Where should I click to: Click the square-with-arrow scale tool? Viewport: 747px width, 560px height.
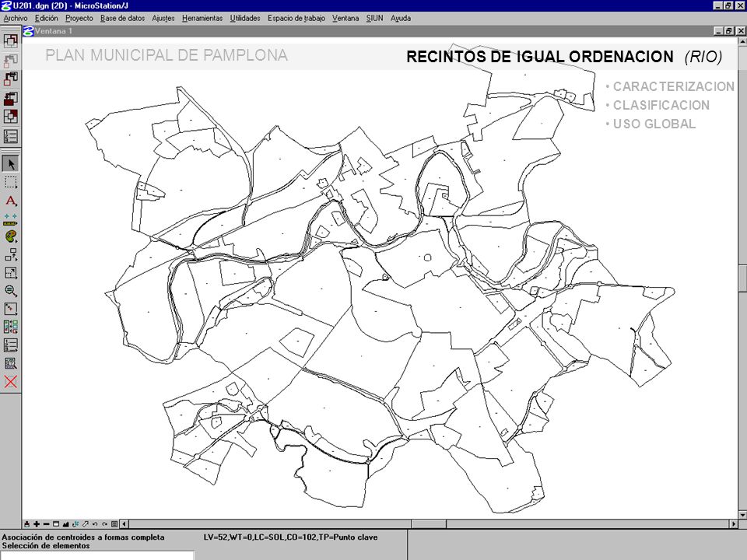pos(10,273)
